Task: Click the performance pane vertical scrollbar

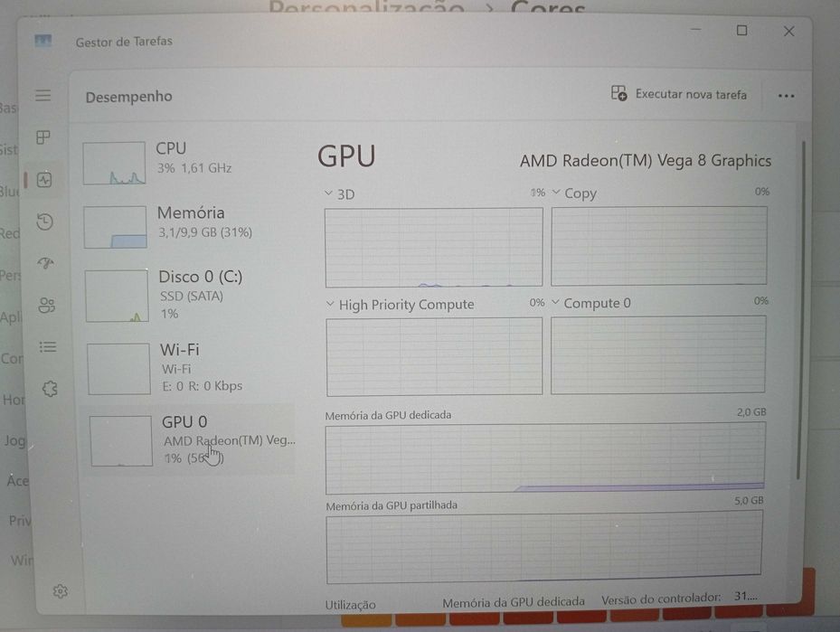Action: 800,311
